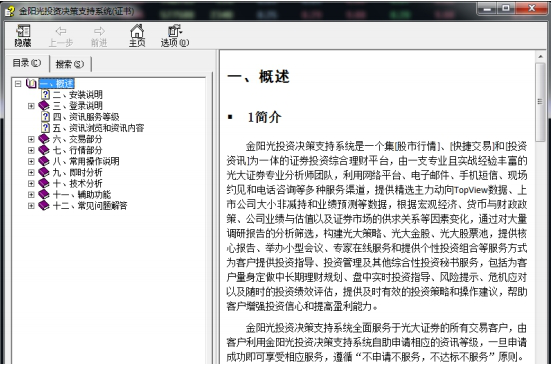Click the question page icon for 五、资讯浏览和资讯内容
The height and width of the screenshot is (378, 551).
coord(45,128)
